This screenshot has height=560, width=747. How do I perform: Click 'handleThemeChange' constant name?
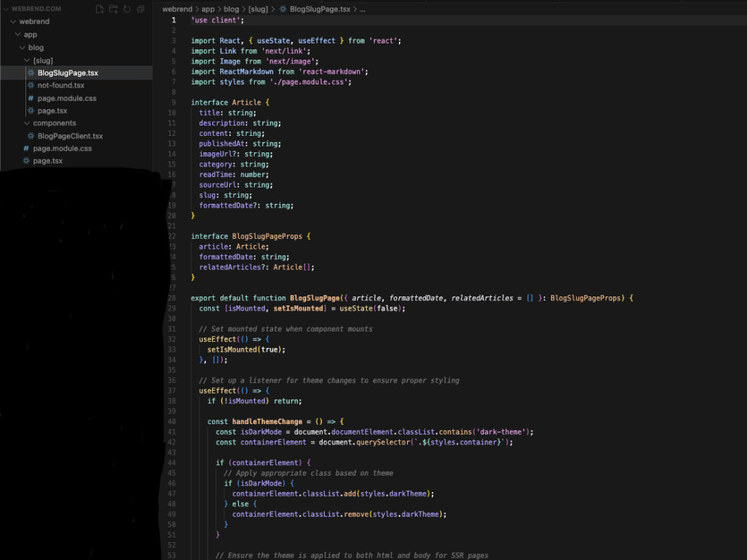coord(267,421)
